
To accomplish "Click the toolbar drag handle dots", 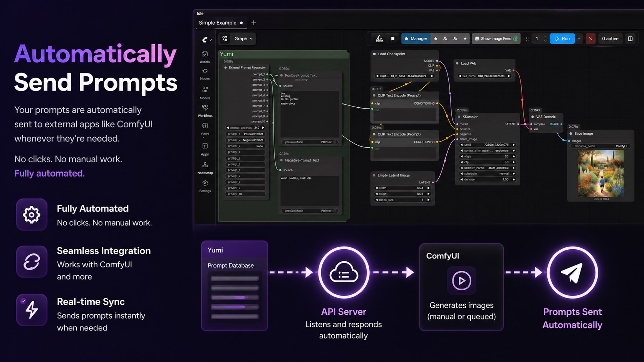I will (527, 38).
